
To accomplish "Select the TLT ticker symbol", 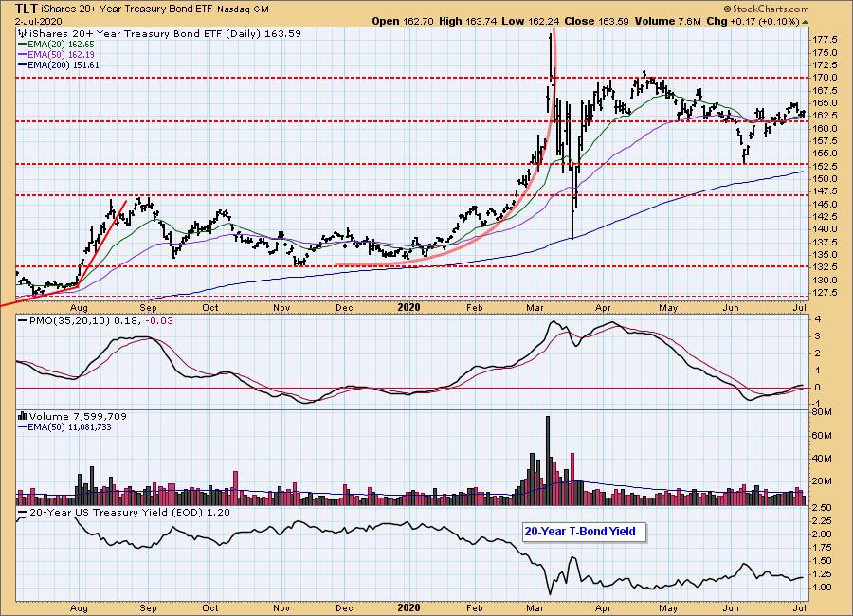I will click(x=27, y=9).
